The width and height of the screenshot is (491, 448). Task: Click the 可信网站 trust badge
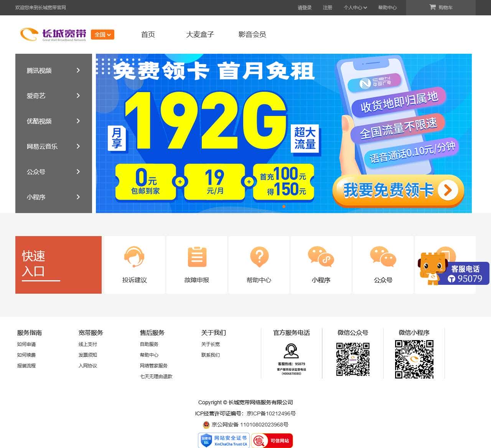click(272, 440)
